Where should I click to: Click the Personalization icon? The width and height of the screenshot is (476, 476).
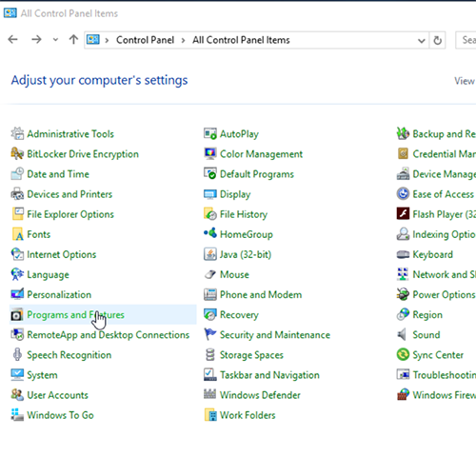pyautogui.click(x=17, y=294)
